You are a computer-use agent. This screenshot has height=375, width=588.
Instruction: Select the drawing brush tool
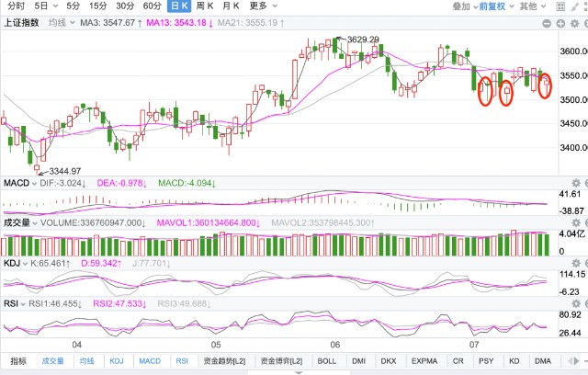[x=574, y=6]
